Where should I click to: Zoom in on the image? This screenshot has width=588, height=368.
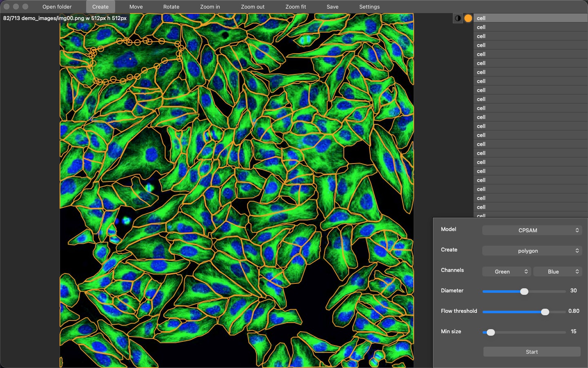coord(210,7)
